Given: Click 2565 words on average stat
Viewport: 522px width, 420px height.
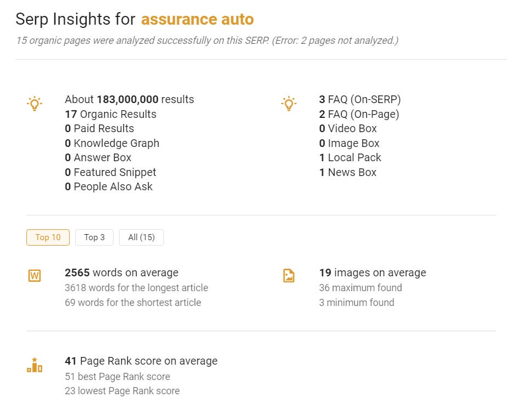Looking at the screenshot, I should coord(122,273).
